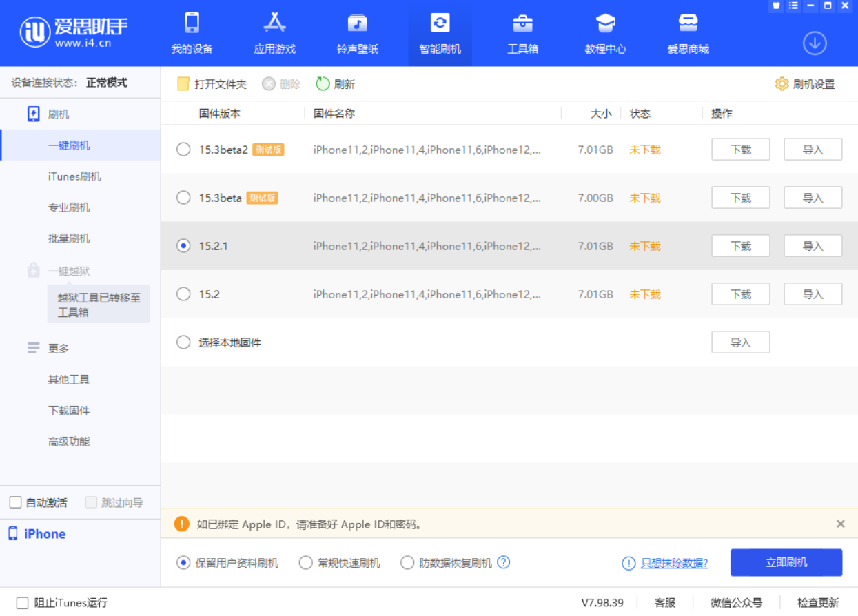This screenshot has width=858, height=616.
Task: Choose 保留用户资料刷机 radio option
Action: [x=183, y=563]
